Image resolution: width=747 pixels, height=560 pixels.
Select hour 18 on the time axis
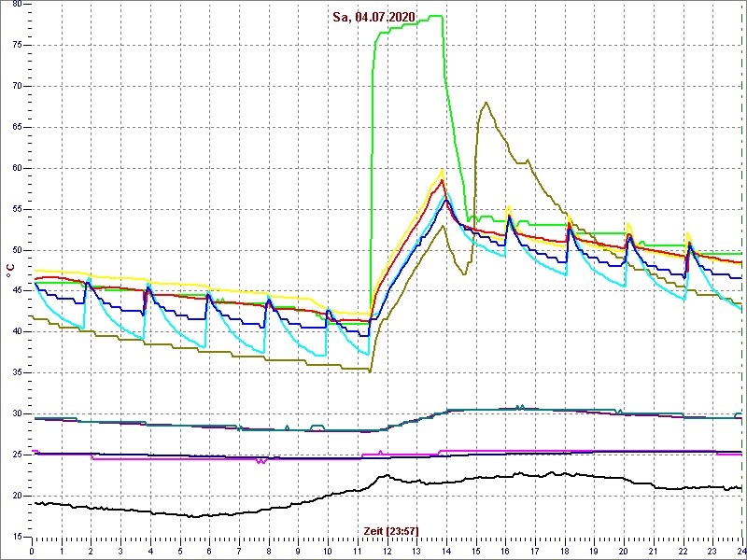coord(564,551)
